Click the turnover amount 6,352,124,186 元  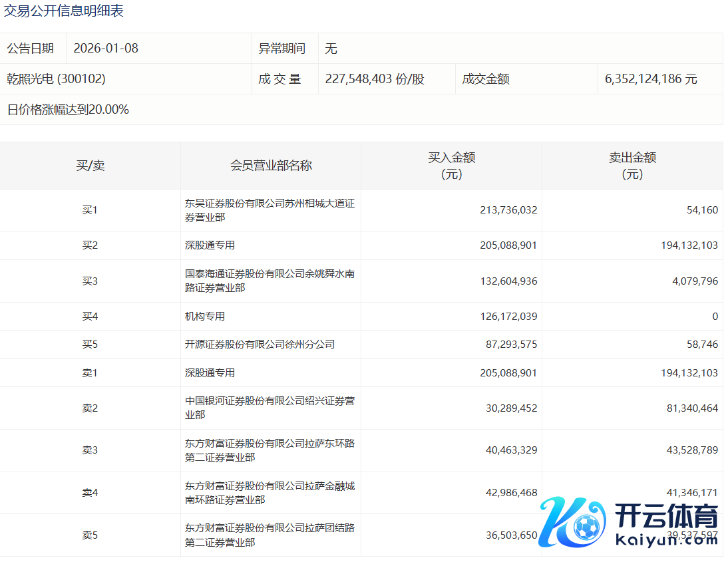click(651, 79)
